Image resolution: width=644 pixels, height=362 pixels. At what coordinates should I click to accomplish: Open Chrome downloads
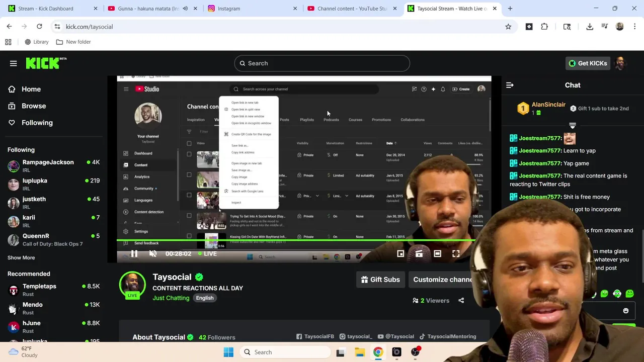(x=590, y=27)
